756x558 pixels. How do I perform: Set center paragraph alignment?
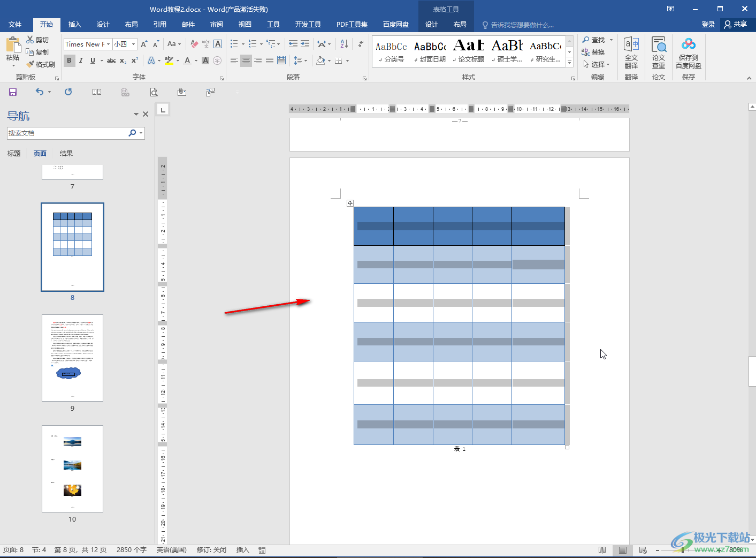246,61
